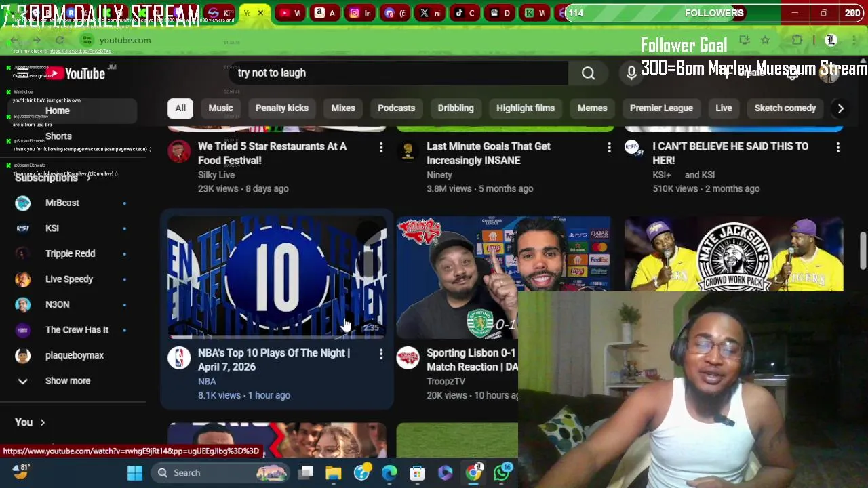Go to Shorts in sidebar
The image size is (868, 488).
coord(58,136)
